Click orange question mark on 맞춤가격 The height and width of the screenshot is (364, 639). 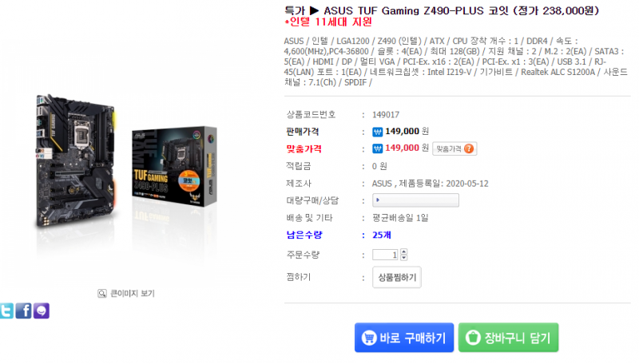point(469,148)
